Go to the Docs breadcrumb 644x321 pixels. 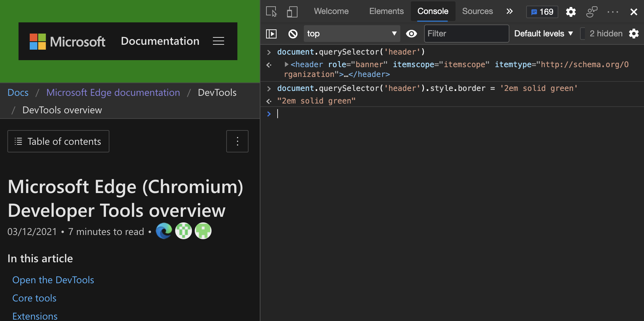[18, 92]
